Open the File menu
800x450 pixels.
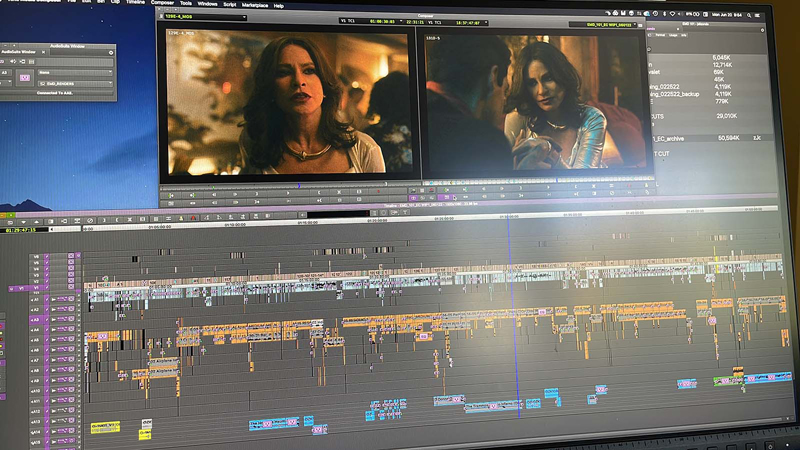72,2
